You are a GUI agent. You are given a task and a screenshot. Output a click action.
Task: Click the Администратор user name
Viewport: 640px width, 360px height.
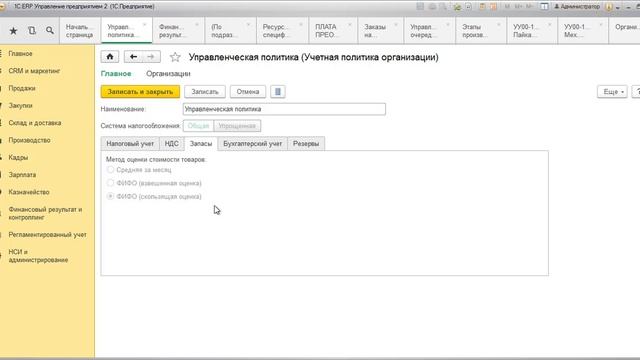(x=580, y=7)
